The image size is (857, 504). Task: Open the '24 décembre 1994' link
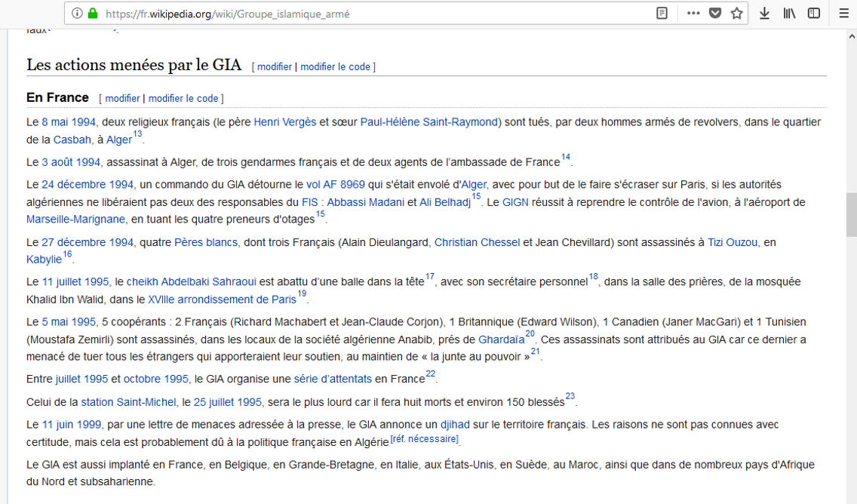pos(88,184)
